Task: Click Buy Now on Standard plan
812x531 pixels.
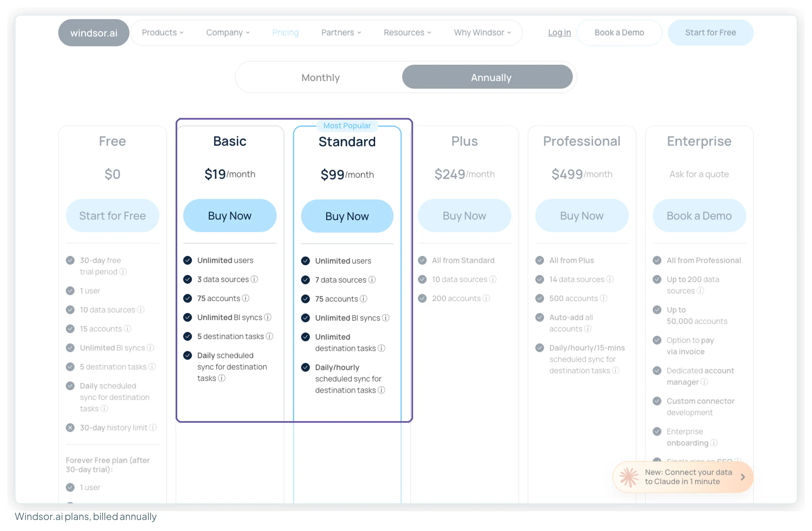Action: coord(347,216)
